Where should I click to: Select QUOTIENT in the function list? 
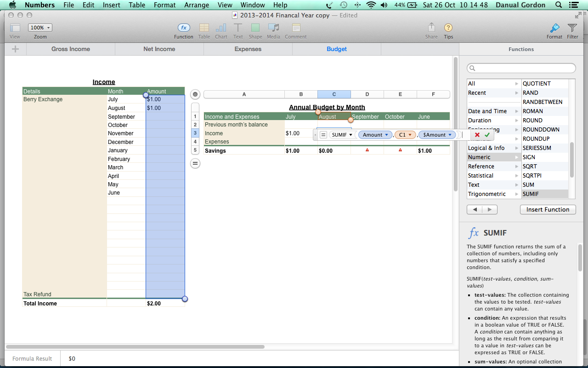[x=545, y=83]
